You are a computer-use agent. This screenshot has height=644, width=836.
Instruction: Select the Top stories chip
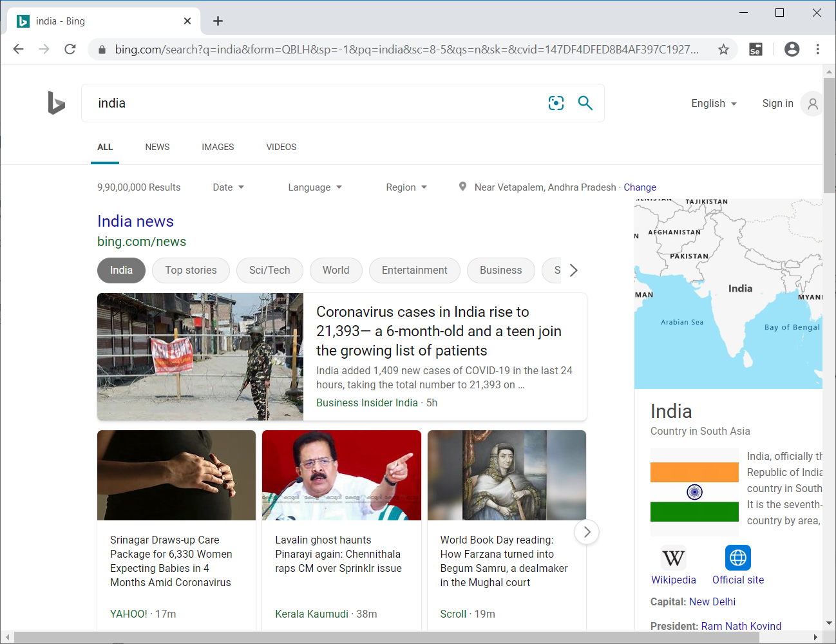click(x=191, y=270)
